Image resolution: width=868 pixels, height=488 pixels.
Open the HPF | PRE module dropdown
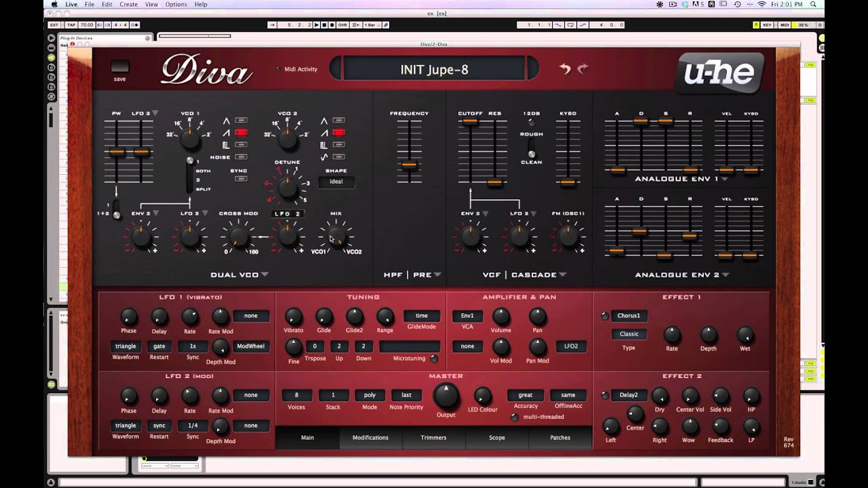point(437,274)
